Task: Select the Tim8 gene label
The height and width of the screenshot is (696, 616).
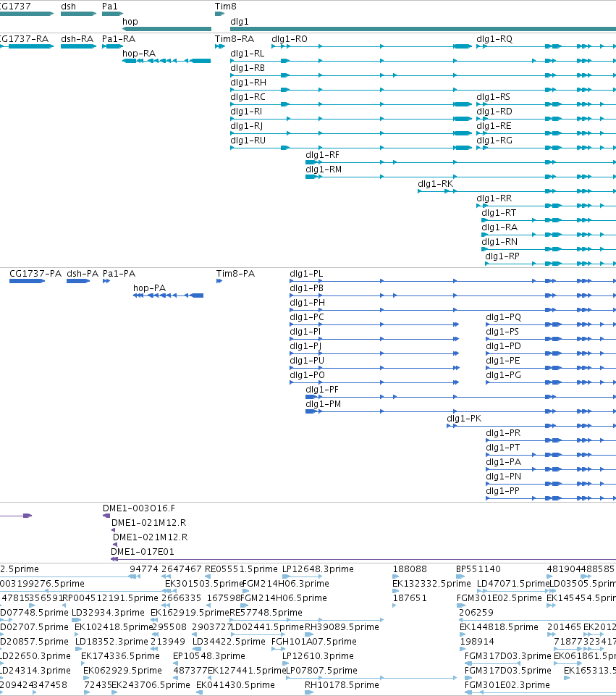Action: point(225,7)
